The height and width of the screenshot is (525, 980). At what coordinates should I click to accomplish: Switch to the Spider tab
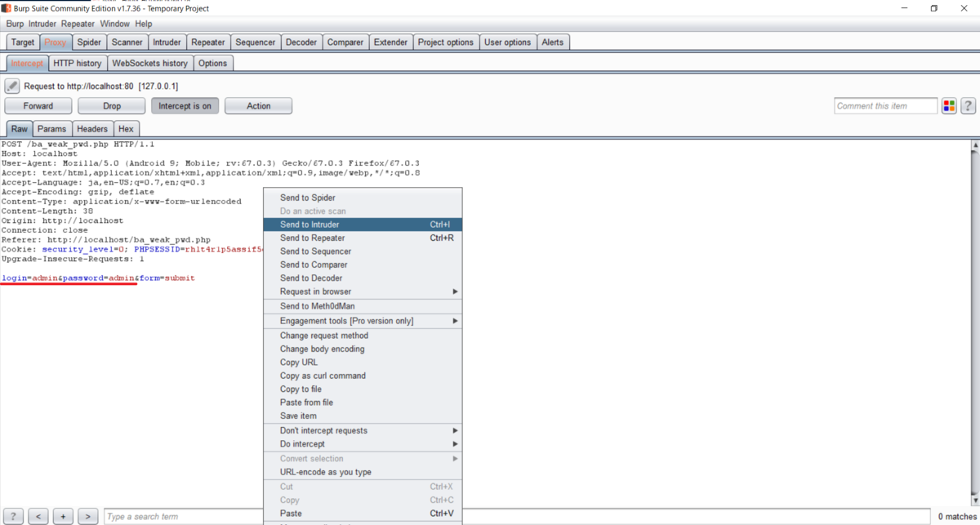point(89,42)
